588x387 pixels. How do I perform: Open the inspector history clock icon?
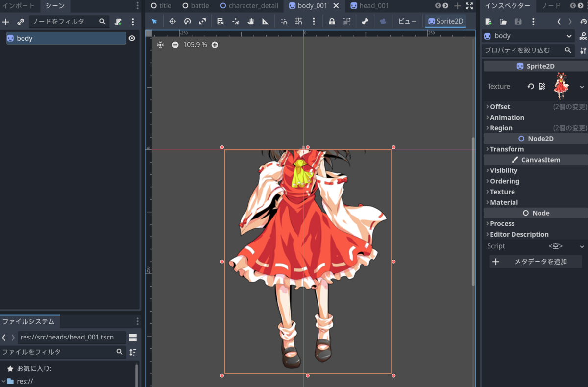583,22
